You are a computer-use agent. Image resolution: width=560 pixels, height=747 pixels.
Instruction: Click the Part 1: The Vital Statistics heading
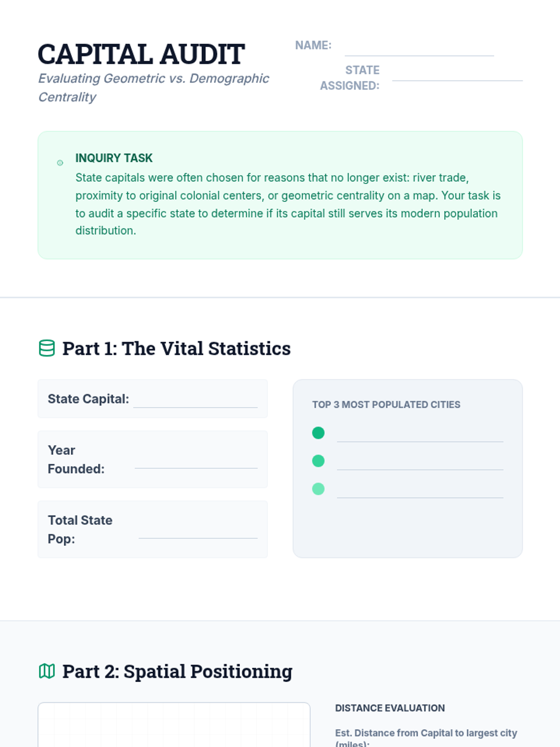176,349
